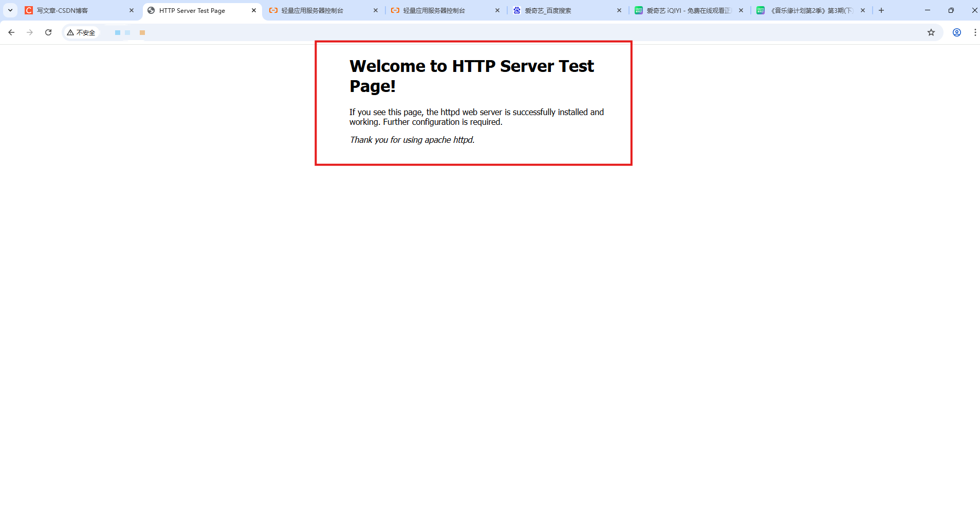Click the CSDN favicon on first tab
Image resolution: width=980 pixels, height=521 pixels.
click(x=29, y=10)
